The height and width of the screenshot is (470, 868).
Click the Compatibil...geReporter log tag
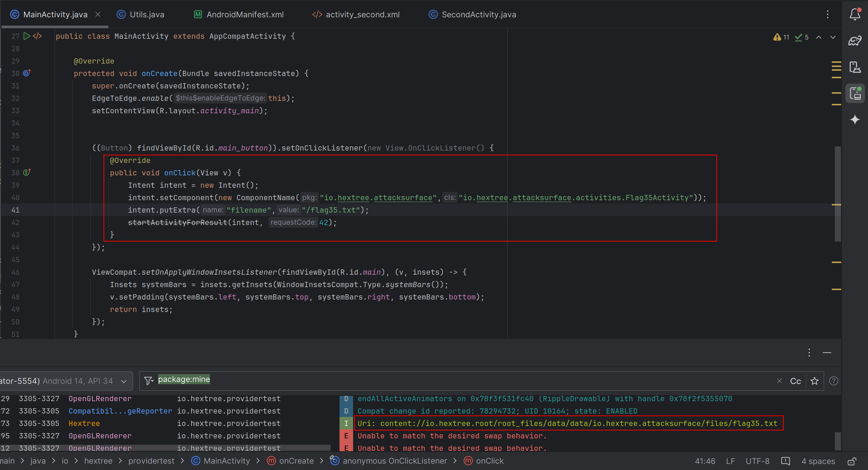[120, 411]
